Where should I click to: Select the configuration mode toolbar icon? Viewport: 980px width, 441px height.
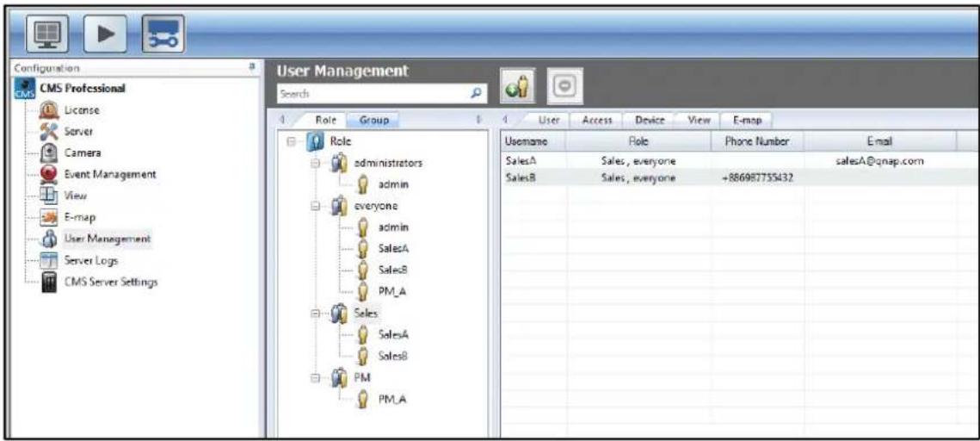tap(163, 32)
